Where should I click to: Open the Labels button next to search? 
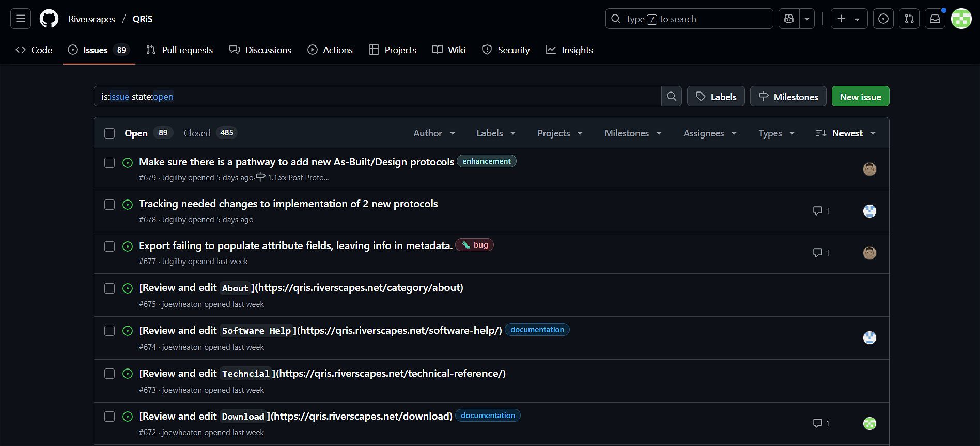tap(716, 97)
